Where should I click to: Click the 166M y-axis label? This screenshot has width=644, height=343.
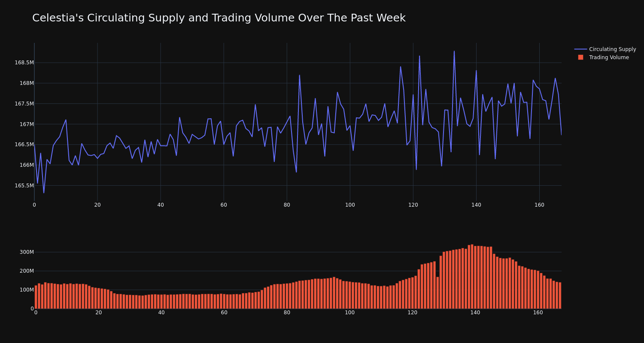click(27, 165)
